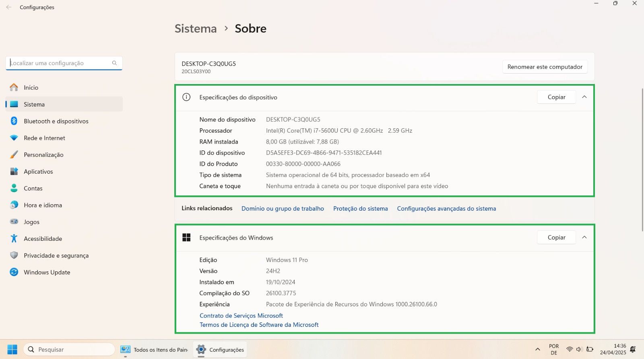
Task: Click the Windows Update refresh icon
Action: click(x=14, y=272)
